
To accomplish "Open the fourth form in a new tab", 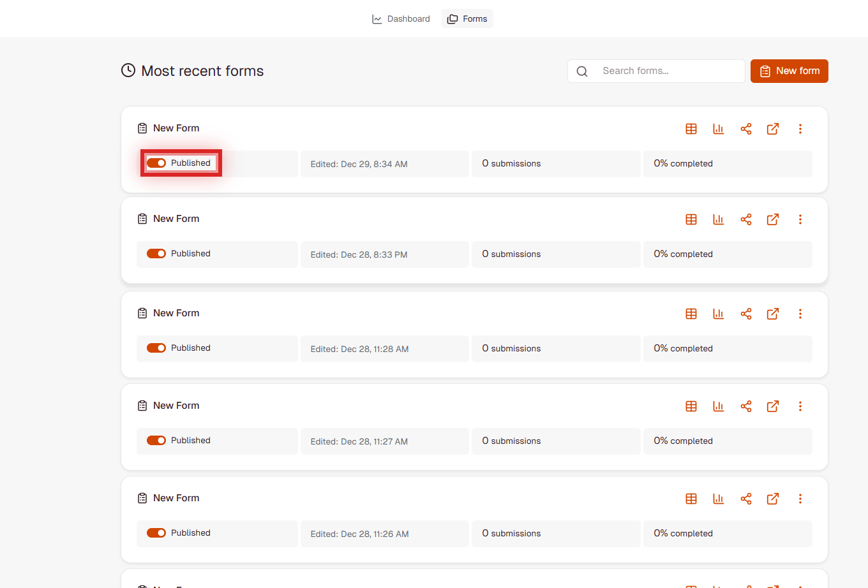I will point(772,406).
